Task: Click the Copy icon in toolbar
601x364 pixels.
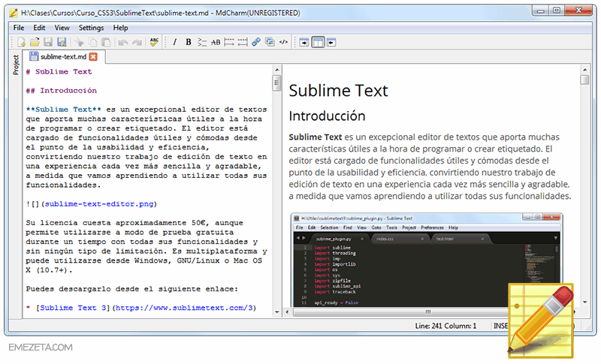Action: tap(92, 42)
